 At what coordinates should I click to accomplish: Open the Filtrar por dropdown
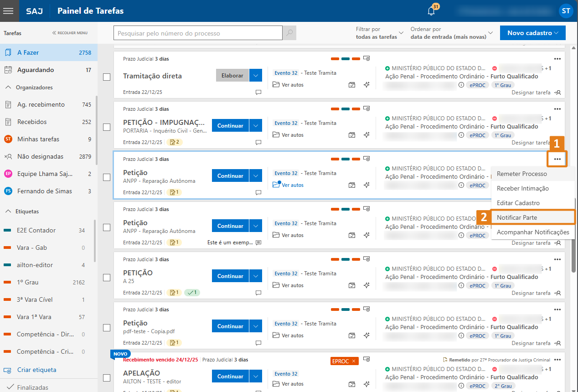pyautogui.click(x=379, y=33)
